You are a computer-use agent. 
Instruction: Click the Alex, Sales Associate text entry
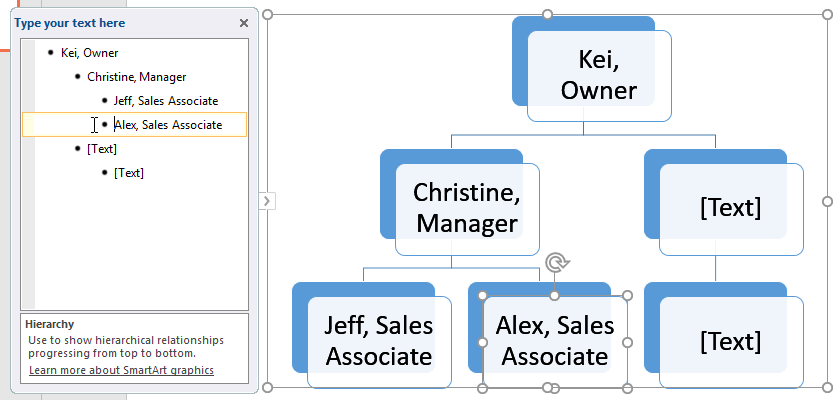[167, 125]
